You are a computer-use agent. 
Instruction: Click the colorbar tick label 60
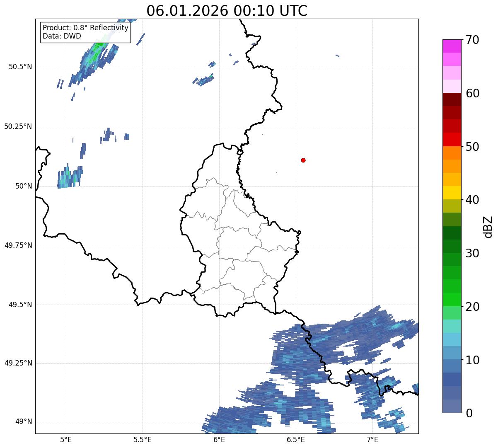472,94
